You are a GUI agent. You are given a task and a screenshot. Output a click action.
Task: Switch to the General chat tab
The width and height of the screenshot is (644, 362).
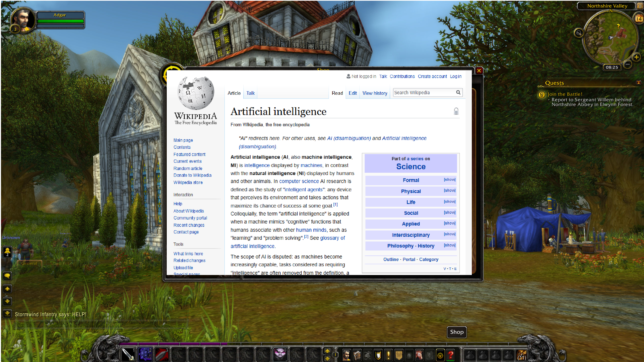click(29, 263)
